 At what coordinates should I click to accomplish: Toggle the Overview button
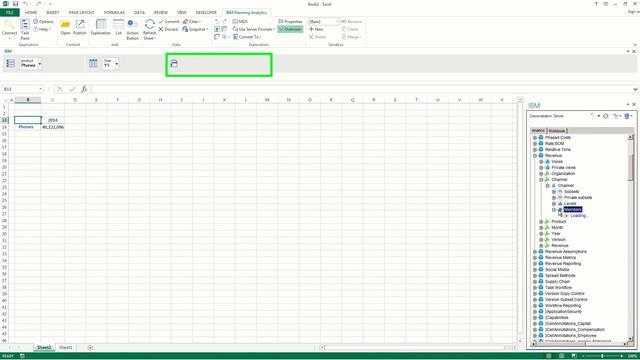(x=290, y=29)
